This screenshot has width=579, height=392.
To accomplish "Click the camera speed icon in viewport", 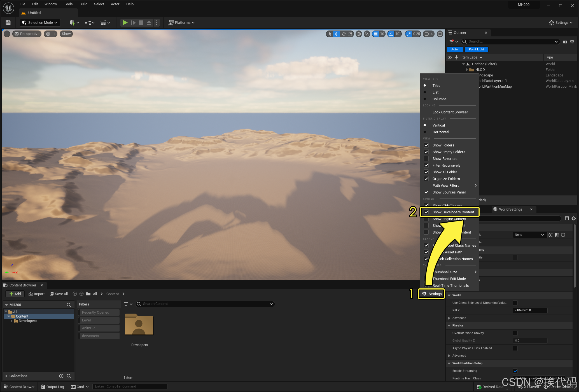I will [427, 34].
